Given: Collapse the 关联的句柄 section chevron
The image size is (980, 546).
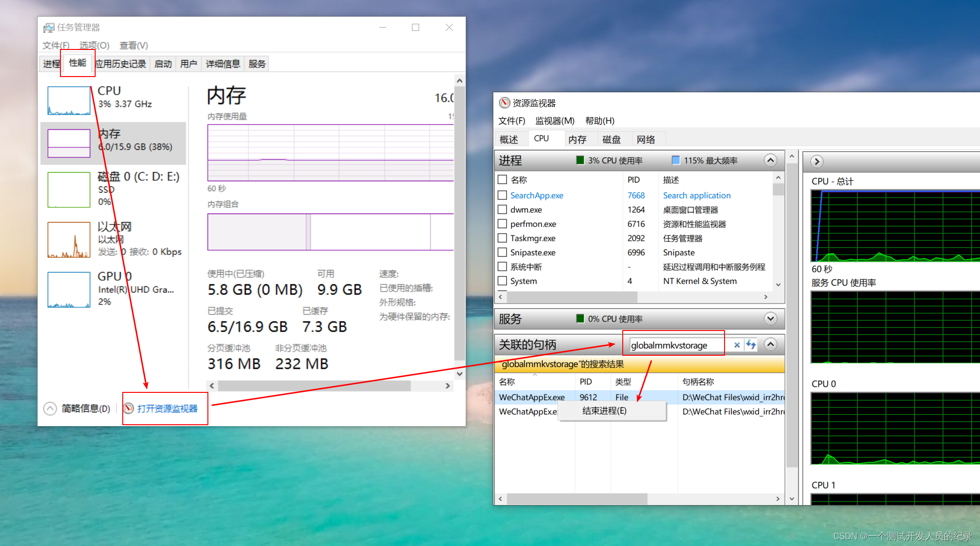Looking at the screenshot, I should click(770, 344).
